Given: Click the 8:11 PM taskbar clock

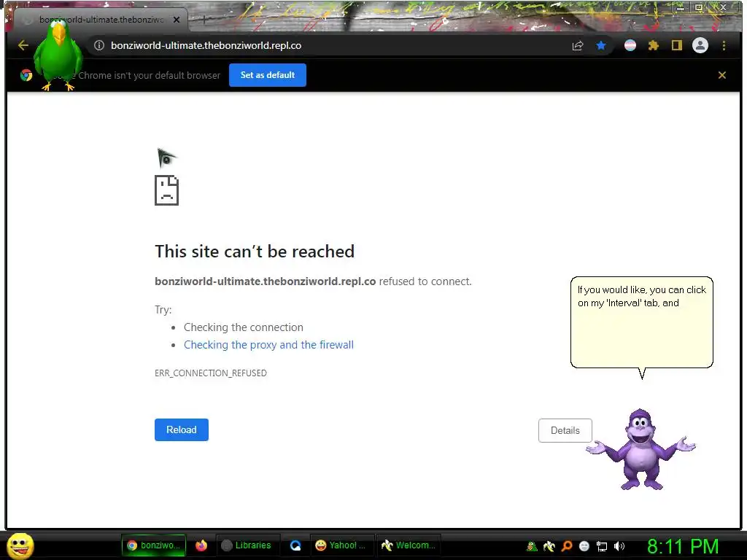Looking at the screenshot, I should coord(683,546).
